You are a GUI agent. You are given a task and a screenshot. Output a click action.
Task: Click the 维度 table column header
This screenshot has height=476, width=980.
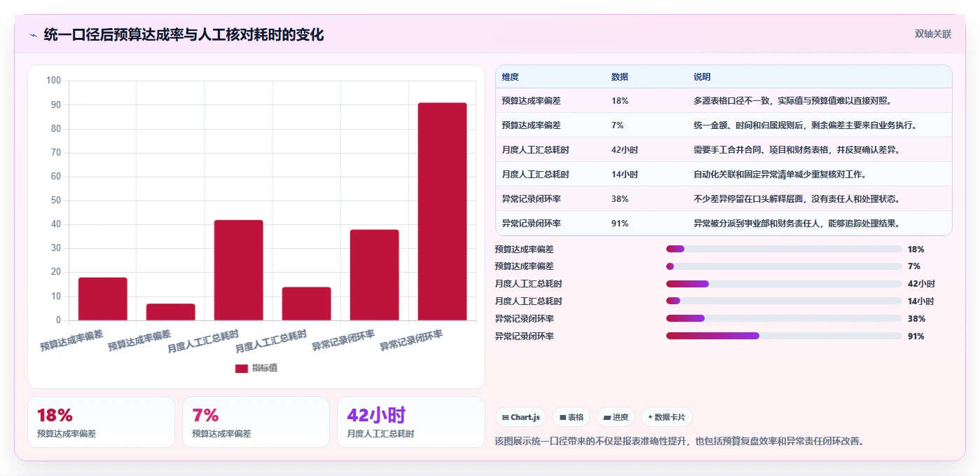(510, 76)
